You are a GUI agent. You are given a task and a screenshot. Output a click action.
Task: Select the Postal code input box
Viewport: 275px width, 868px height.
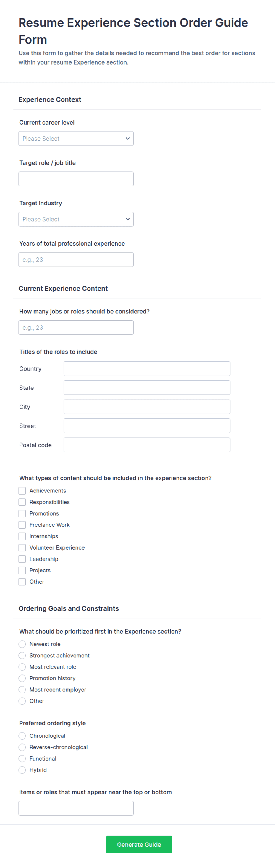[147, 445]
